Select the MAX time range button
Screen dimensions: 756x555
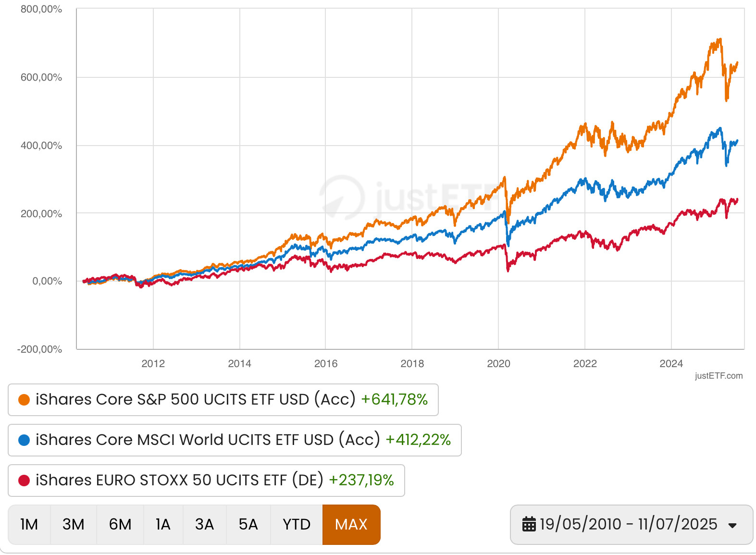[351, 525]
